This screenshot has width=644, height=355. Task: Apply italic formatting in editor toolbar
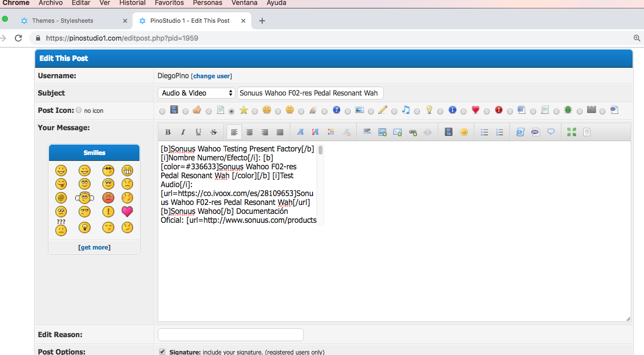[x=183, y=132]
